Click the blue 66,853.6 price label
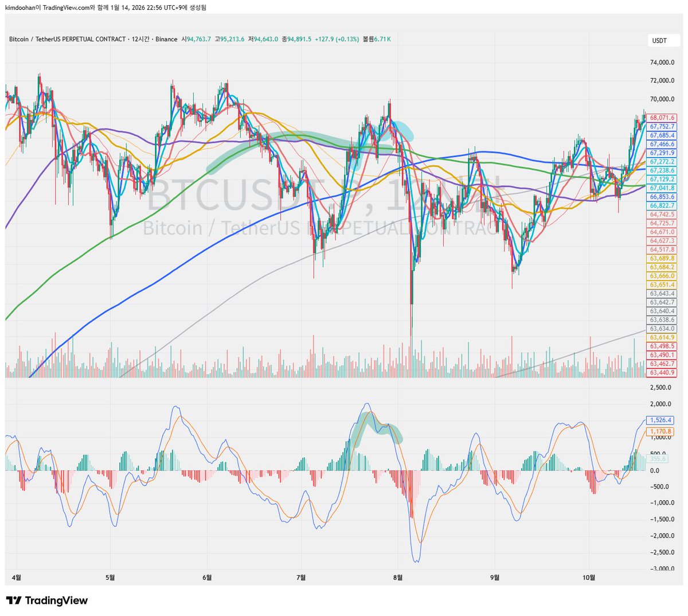688x616 pixels. [662, 197]
